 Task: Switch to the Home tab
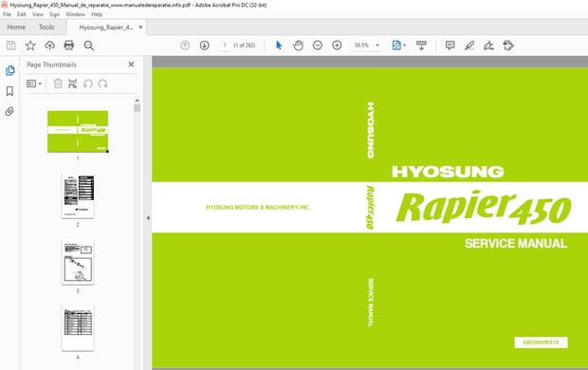click(x=16, y=27)
